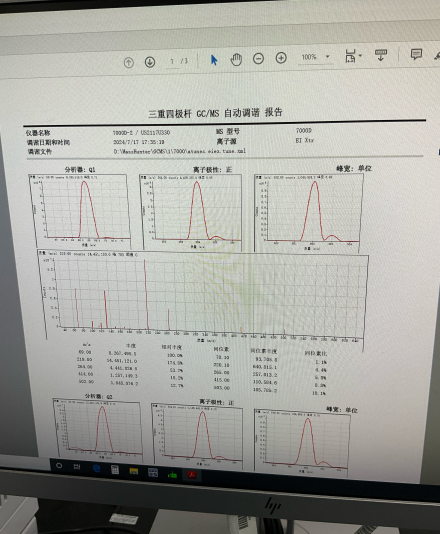This screenshot has width=440, height=534.
Task: Open the scrolling mode tool
Action: click(x=381, y=55)
